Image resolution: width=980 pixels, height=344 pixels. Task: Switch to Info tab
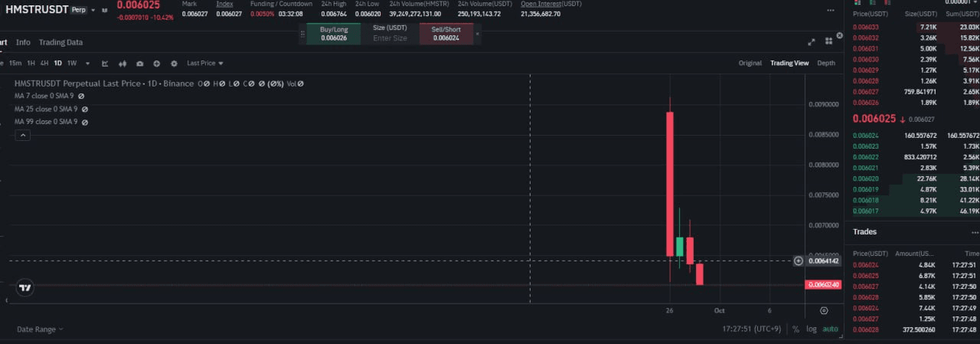click(x=23, y=42)
